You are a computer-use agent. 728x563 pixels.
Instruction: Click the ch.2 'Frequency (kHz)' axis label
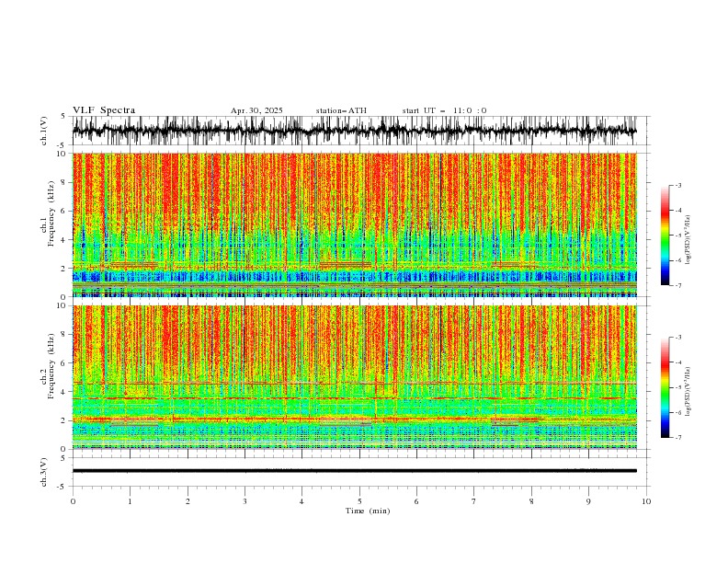click(51, 366)
